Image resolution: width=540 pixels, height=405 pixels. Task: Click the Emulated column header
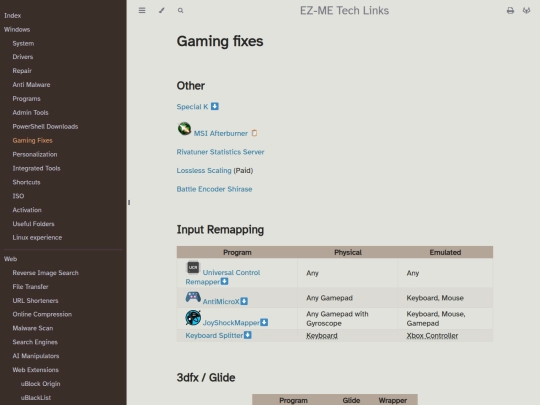(x=445, y=252)
